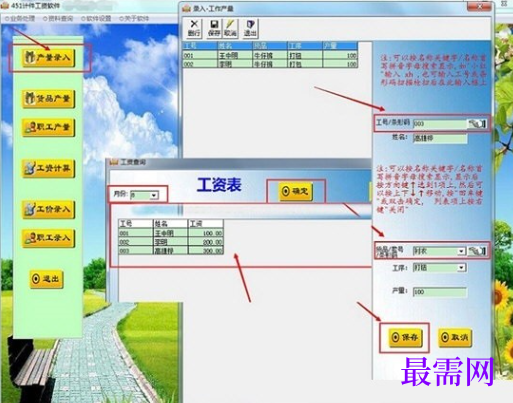The height and width of the screenshot is (403, 513).
Task: Click the search icon beside the 货品 dropdown
Action: coord(477,251)
